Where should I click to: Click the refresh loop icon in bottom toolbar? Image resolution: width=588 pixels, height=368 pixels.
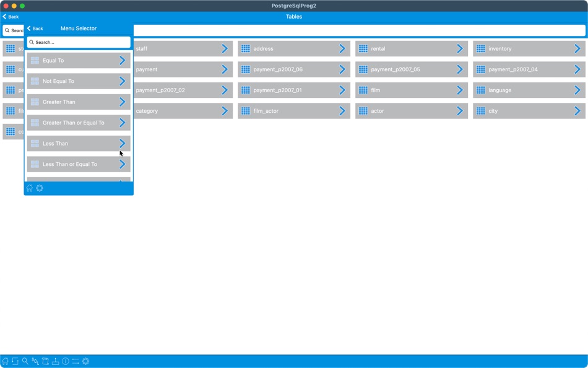click(15, 361)
